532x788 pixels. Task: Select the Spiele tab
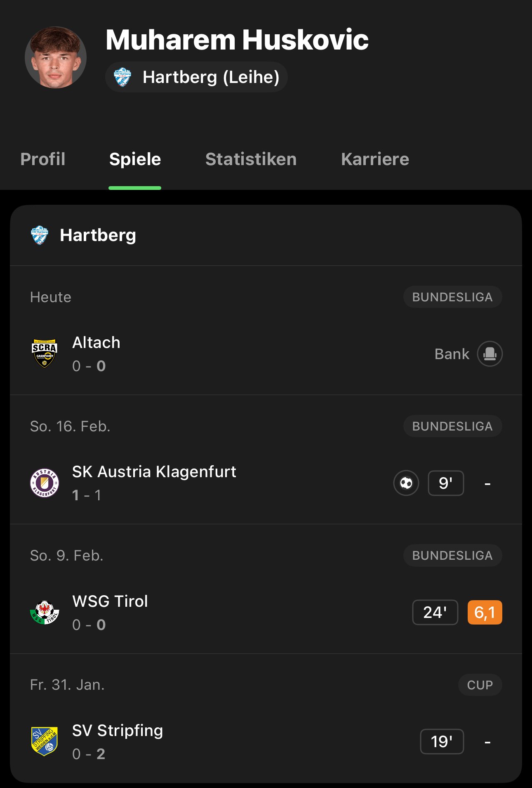[x=135, y=159]
